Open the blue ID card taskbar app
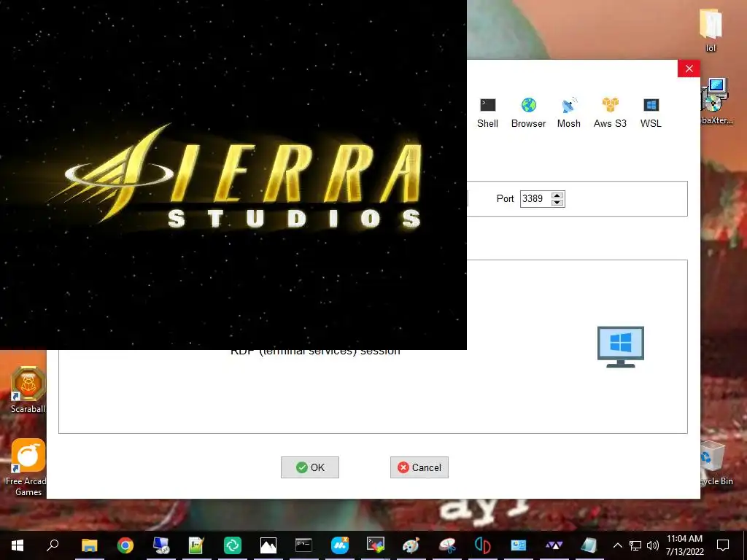The image size is (747, 560). pos(519,545)
